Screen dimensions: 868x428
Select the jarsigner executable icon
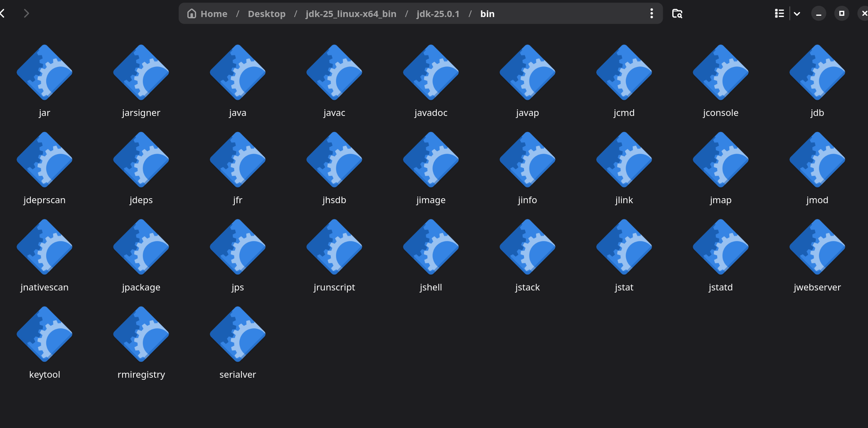click(x=141, y=72)
